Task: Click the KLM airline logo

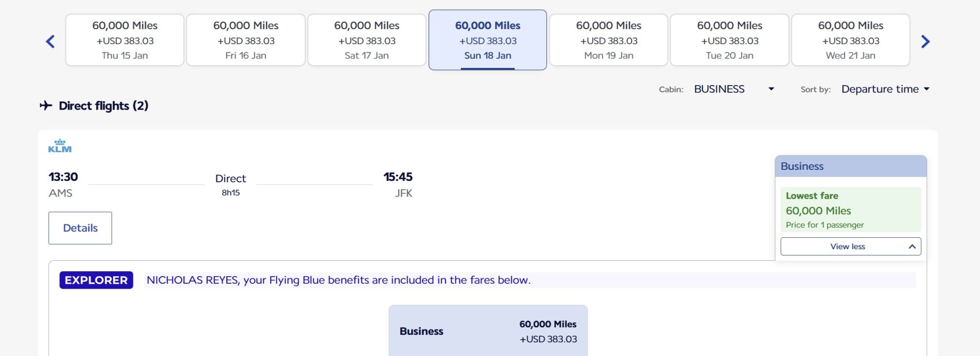Action: pos(60,146)
